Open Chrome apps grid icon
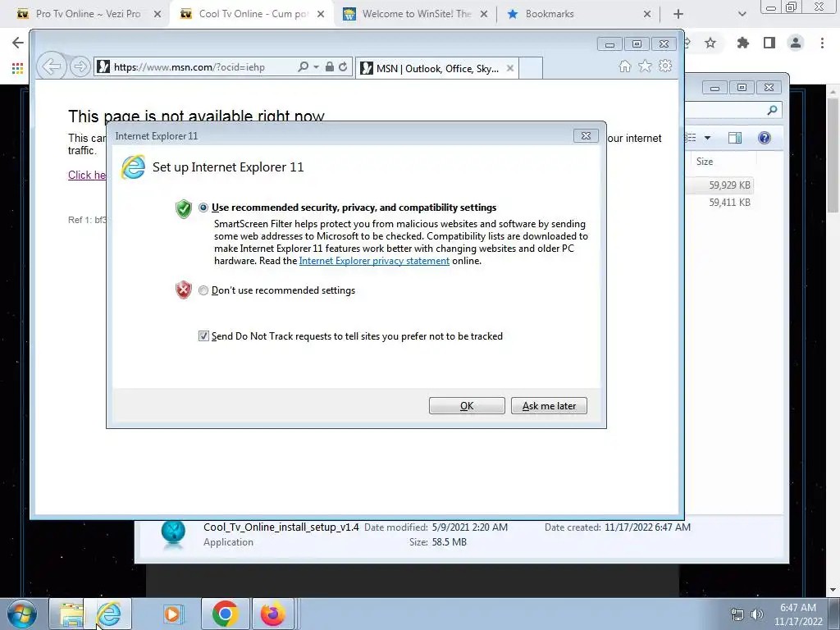The height and width of the screenshot is (630, 840). [17, 69]
